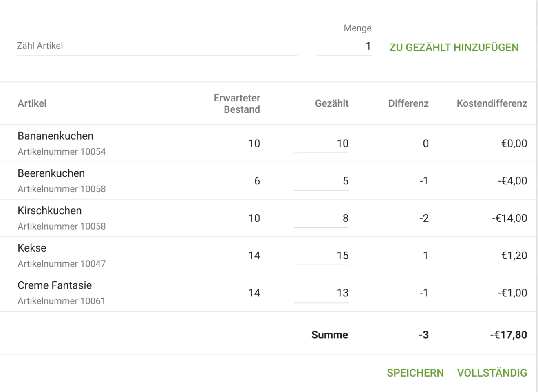Edit counted quantity for Beerenkuchen
Screen dimensions: 538x392
point(322,181)
